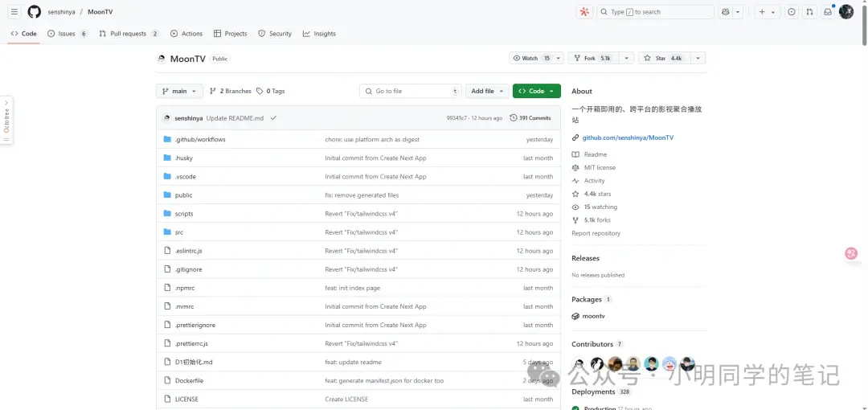Image resolution: width=868 pixels, height=410 pixels.
Task: Open the notifications inbox icon
Action: click(828, 11)
